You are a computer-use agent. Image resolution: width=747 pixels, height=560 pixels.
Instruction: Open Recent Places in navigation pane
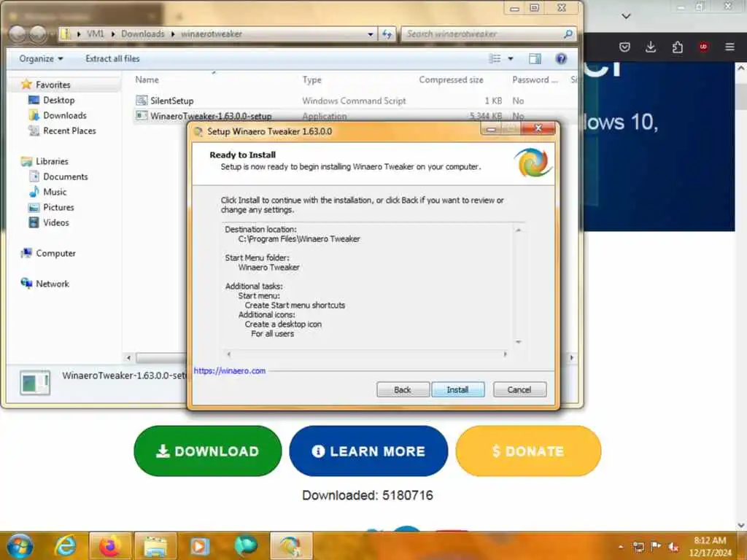tap(69, 131)
